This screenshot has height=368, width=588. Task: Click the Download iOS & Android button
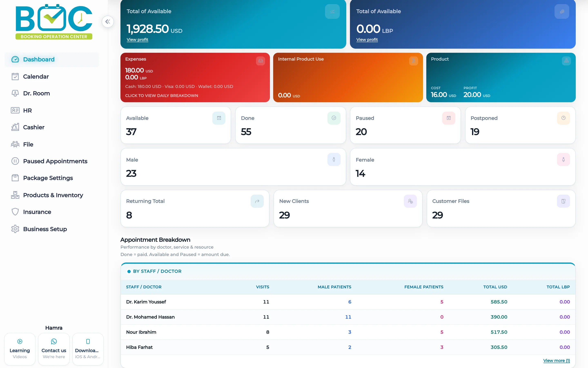pos(88,349)
